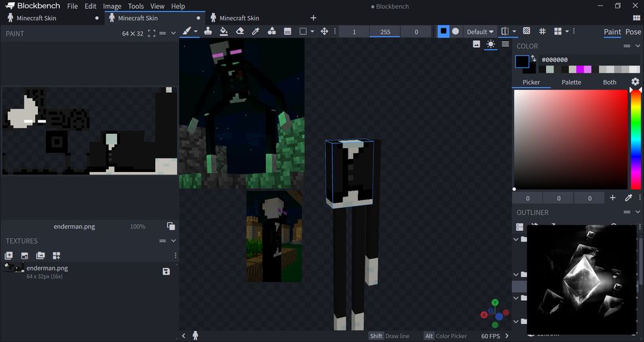Open mirror painting options arrow

514,32
